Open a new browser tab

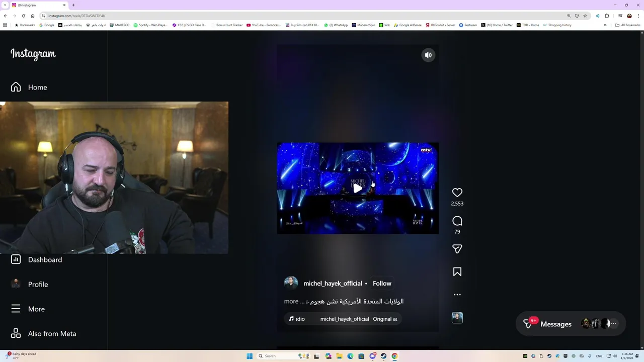click(73, 5)
